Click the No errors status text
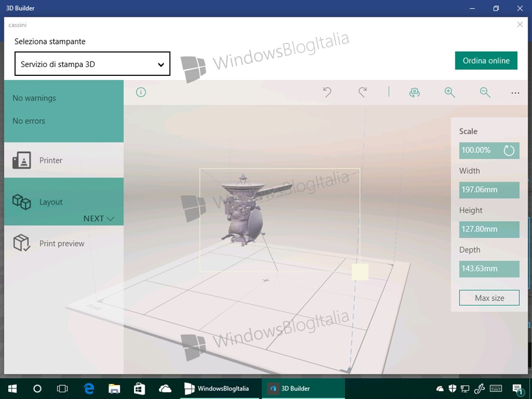Screen dimensions: 532x399 [x=28, y=121]
